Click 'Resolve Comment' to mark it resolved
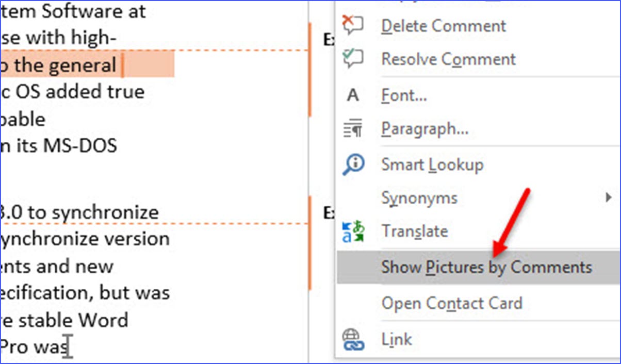The width and height of the screenshot is (621, 364). tap(448, 58)
